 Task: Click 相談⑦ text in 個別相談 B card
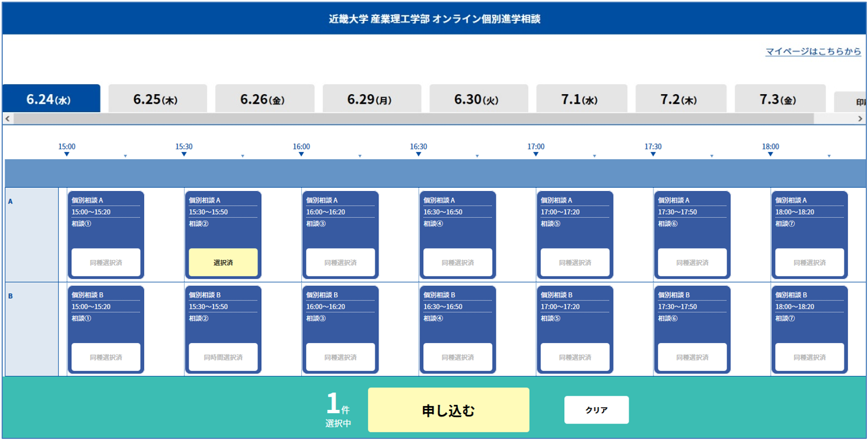tap(785, 319)
